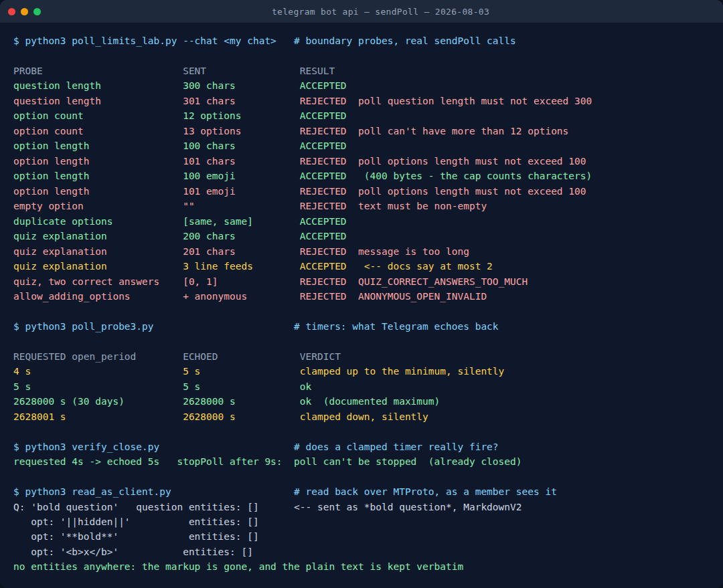Select the requested '2628001 s' value

coord(39,417)
